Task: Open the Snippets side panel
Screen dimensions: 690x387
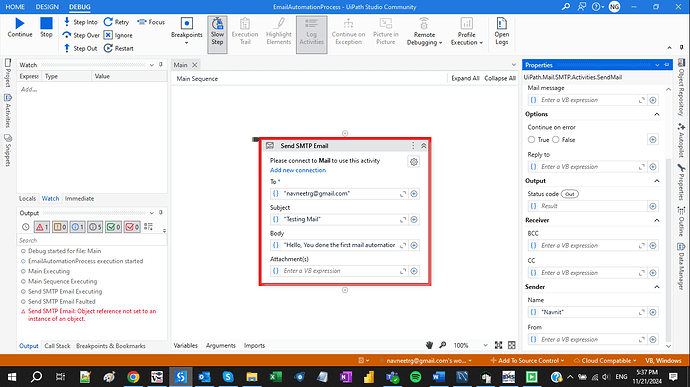Action: pos(7,150)
